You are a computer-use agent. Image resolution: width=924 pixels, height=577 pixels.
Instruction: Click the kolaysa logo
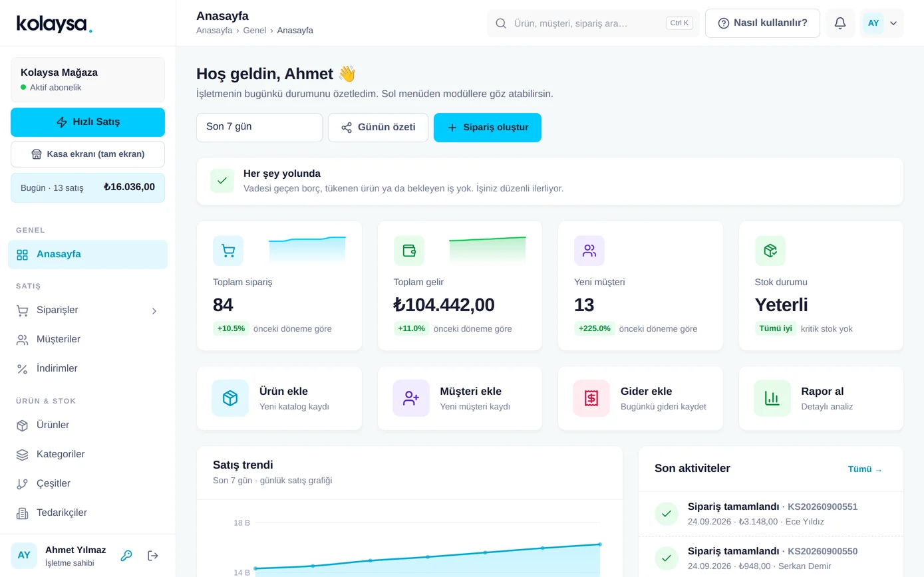55,24
